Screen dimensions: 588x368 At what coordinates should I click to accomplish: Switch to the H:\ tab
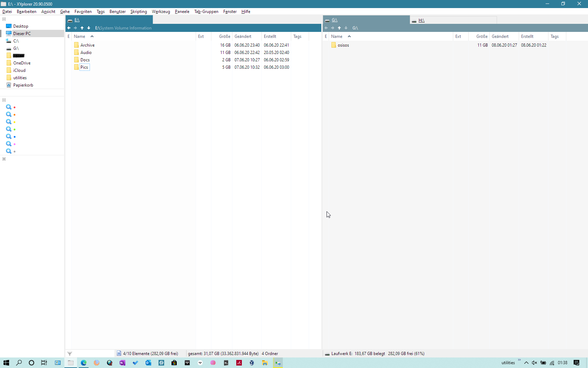click(421, 20)
